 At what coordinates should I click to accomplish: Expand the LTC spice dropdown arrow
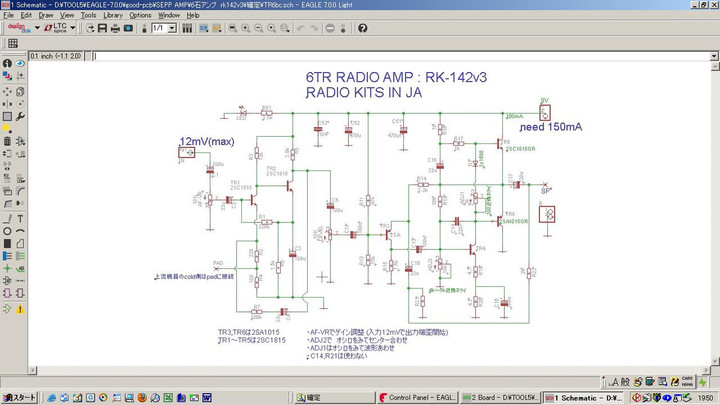[x=72, y=27]
